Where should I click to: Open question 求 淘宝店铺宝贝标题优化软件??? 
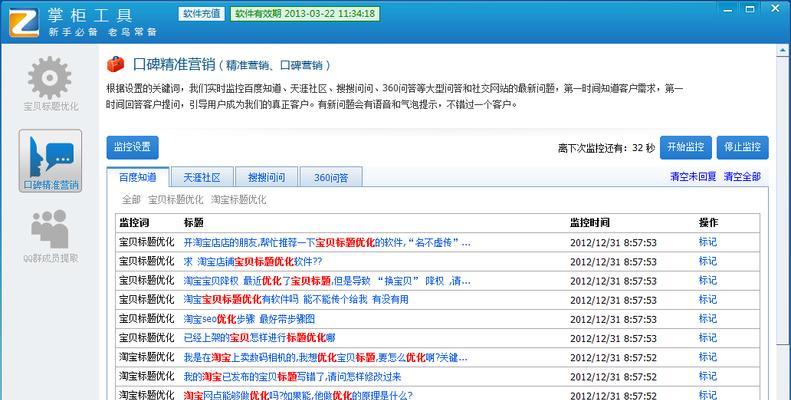[253, 262]
